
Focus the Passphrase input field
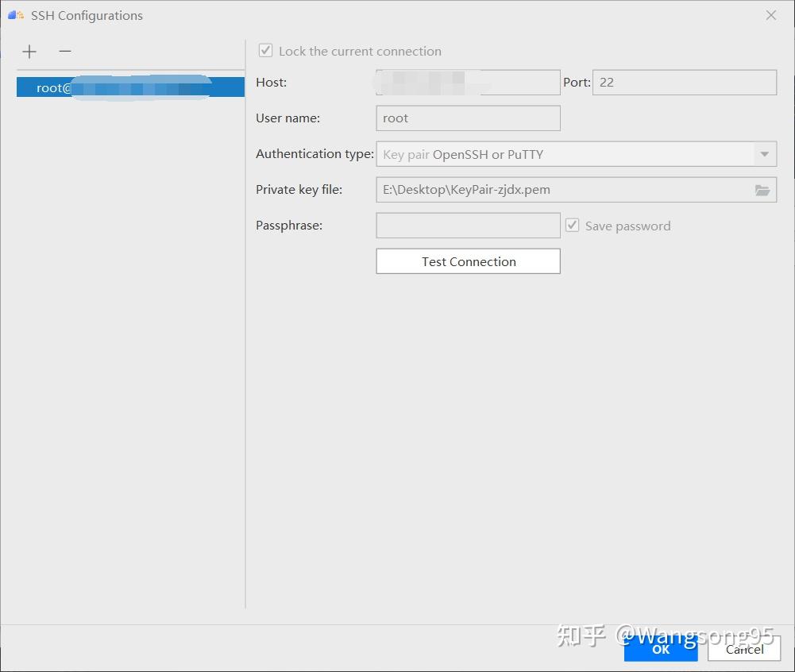click(468, 225)
